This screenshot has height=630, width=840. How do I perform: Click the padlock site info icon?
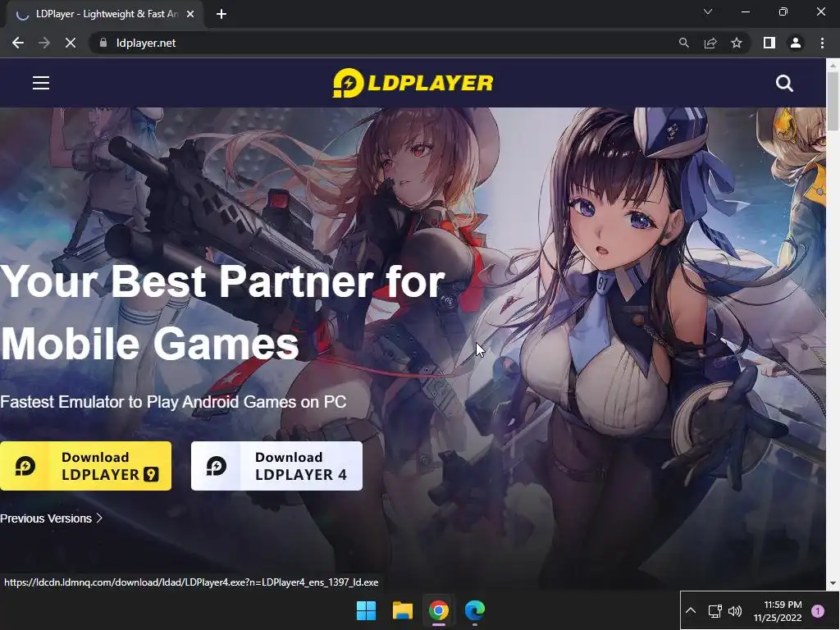tap(103, 43)
